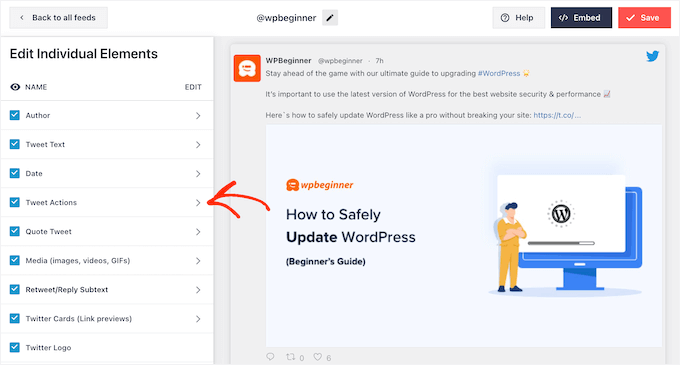The image size is (680, 365).
Task: Click the 7h tweet timestamp
Action: click(379, 61)
